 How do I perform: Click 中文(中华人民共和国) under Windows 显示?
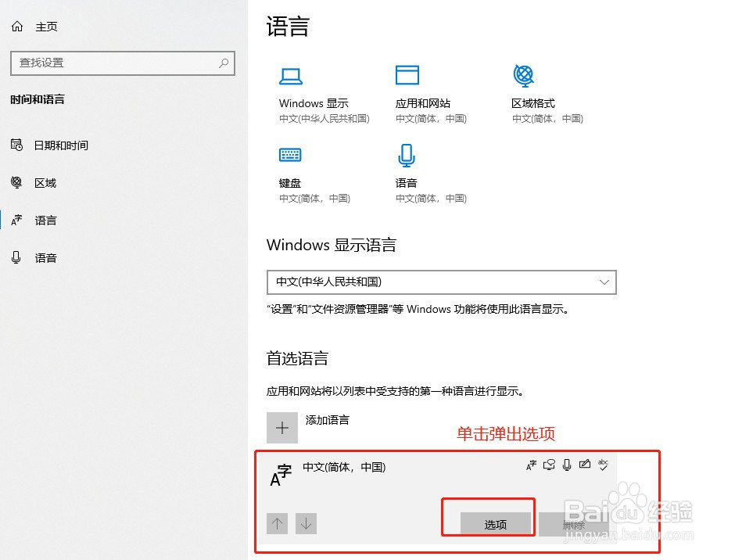[324, 119]
